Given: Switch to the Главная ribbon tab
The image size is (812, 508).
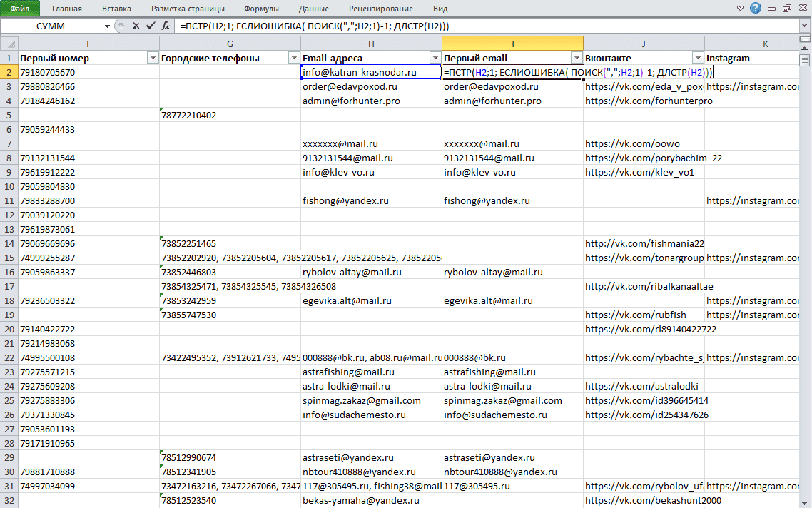Looking at the screenshot, I should point(67,9).
